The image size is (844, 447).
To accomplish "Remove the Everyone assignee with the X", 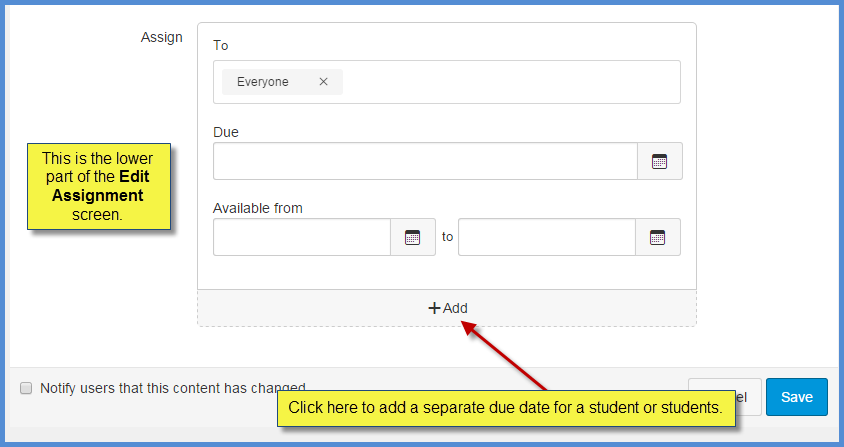I will (x=323, y=82).
